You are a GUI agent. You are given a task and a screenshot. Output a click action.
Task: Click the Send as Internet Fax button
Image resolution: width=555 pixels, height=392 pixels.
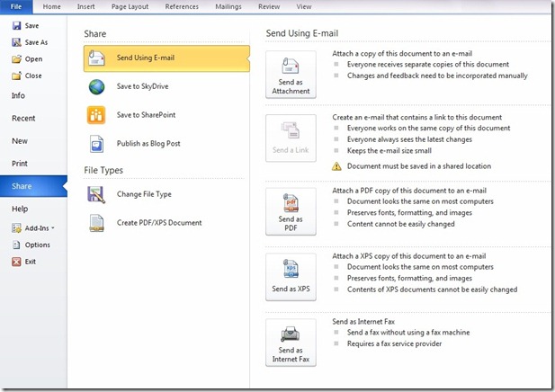pyautogui.click(x=291, y=343)
